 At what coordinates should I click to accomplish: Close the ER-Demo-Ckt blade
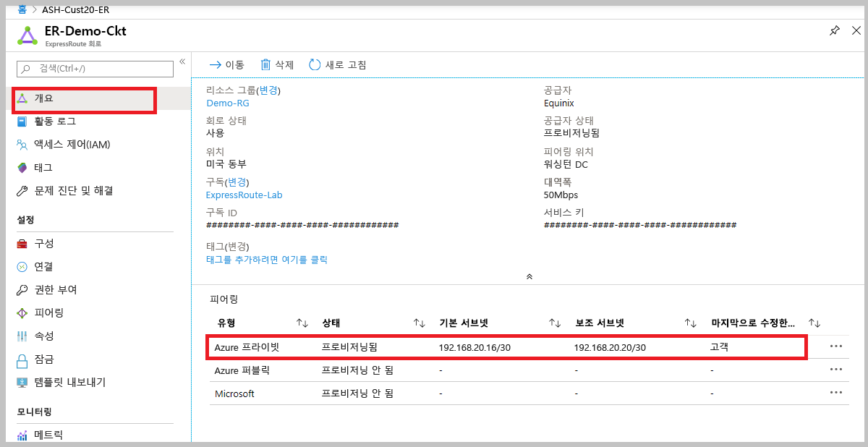[856, 30]
